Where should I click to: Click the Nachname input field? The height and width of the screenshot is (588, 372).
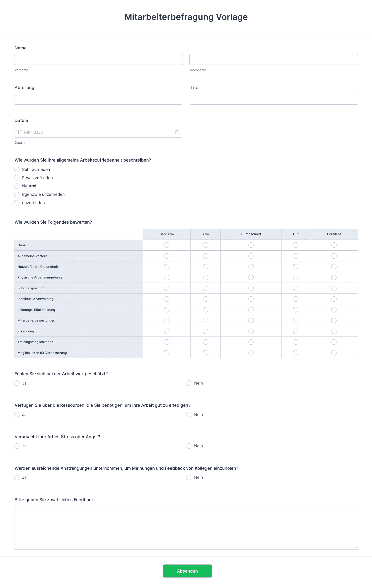tap(273, 60)
